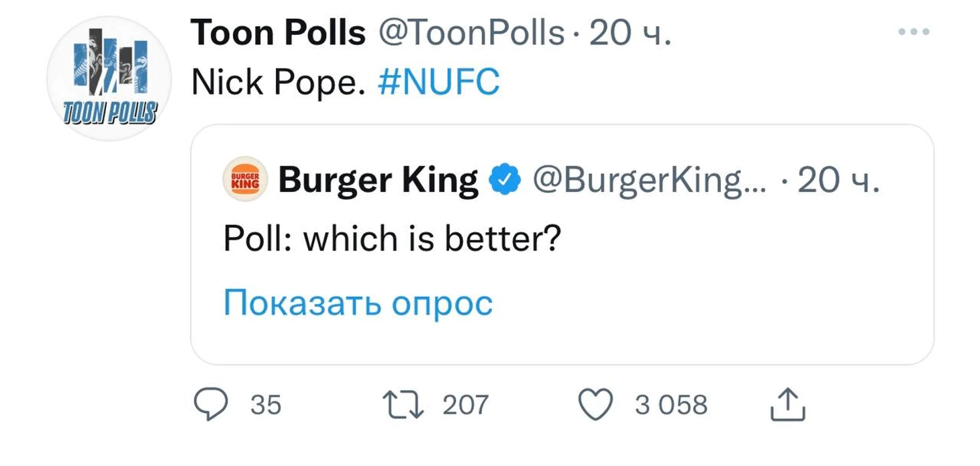Screen dimensions: 980x466
Task: Click the 207 retweet count
Action: coord(466,405)
